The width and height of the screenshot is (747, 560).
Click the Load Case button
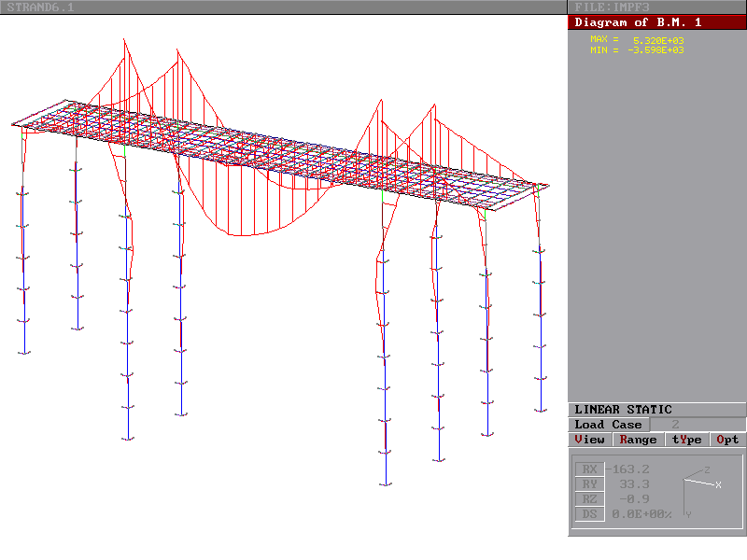tap(608, 425)
